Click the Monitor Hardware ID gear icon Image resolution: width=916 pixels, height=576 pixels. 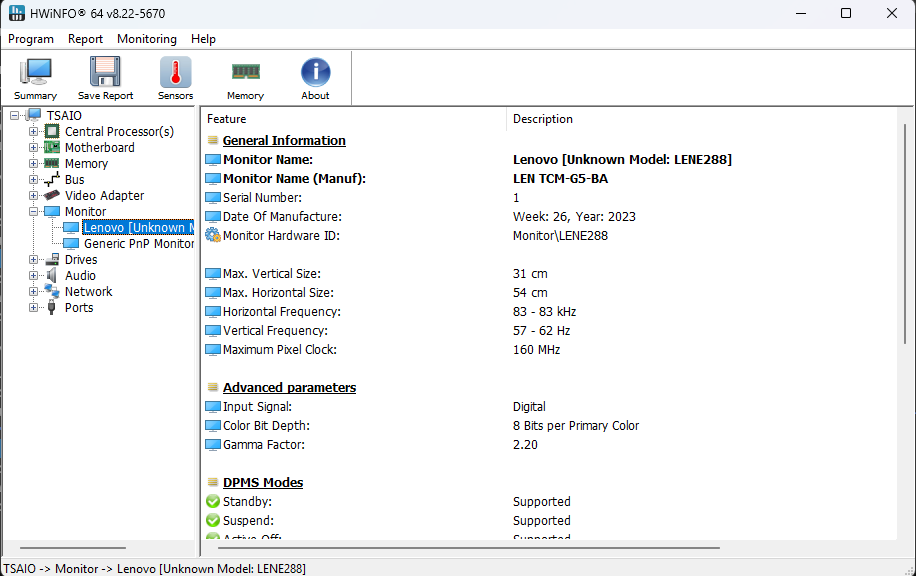(x=213, y=235)
